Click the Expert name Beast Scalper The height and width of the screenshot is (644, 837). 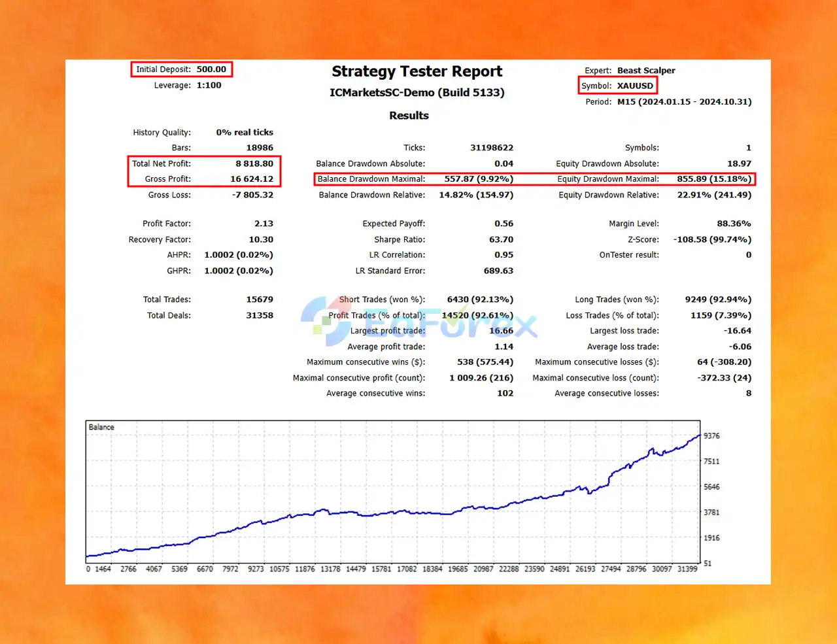[x=646, y=71]
